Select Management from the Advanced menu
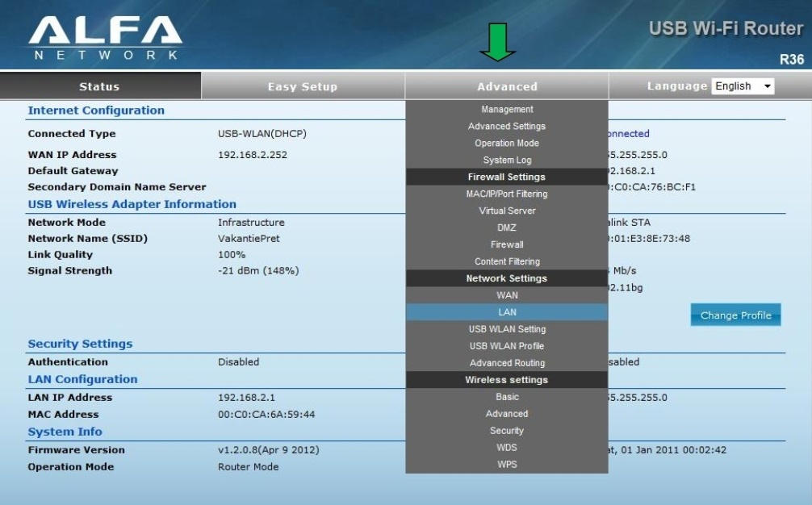 [x=507, y=109]
